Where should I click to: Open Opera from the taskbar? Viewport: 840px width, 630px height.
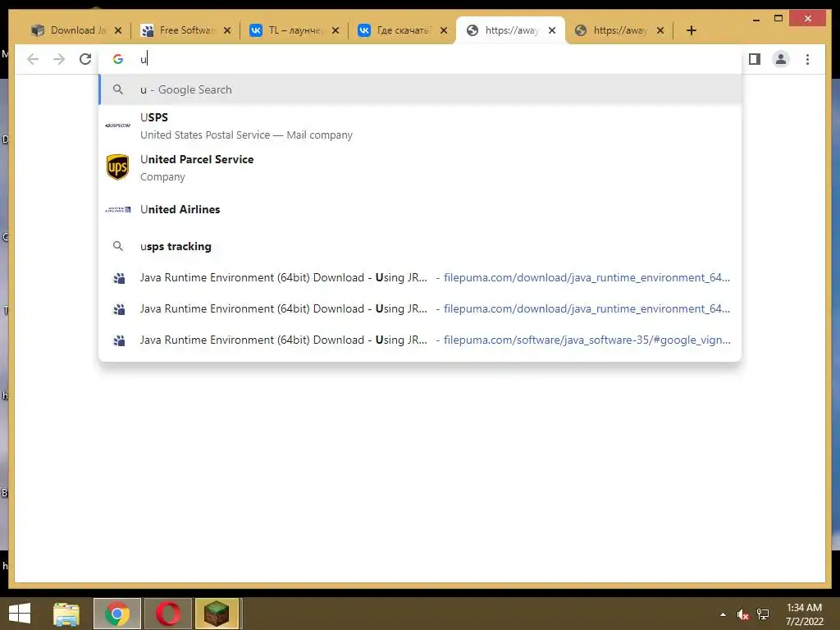(168, 614)
